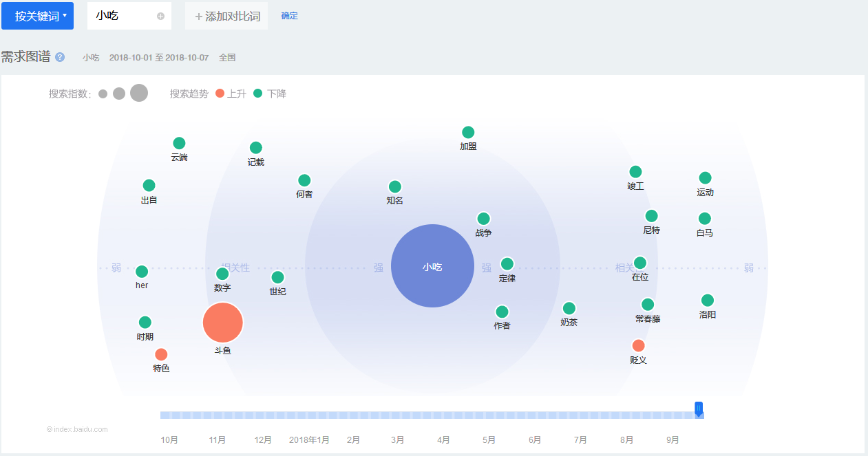Click the green 奶茶 node

[x=569, y=309]
